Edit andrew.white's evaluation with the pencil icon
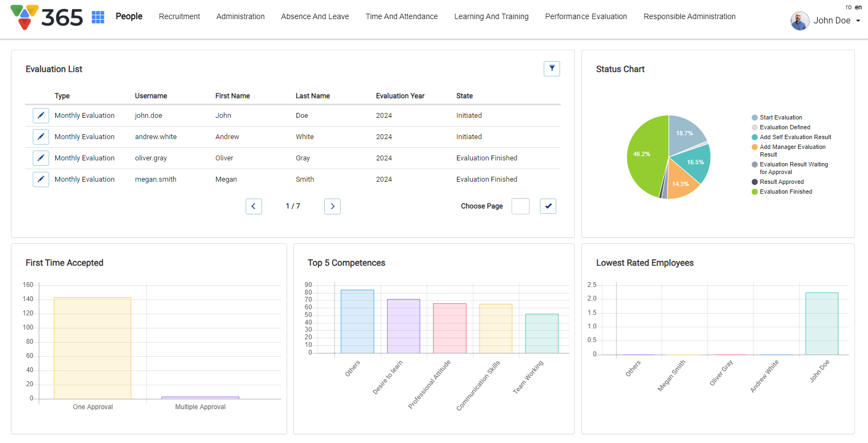Viewport: 868px width, 443px height. click(x=41, y=137)
